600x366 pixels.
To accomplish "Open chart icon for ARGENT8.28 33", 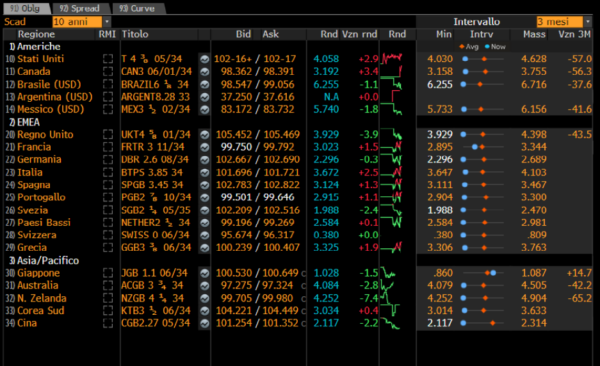I will 205,97.
